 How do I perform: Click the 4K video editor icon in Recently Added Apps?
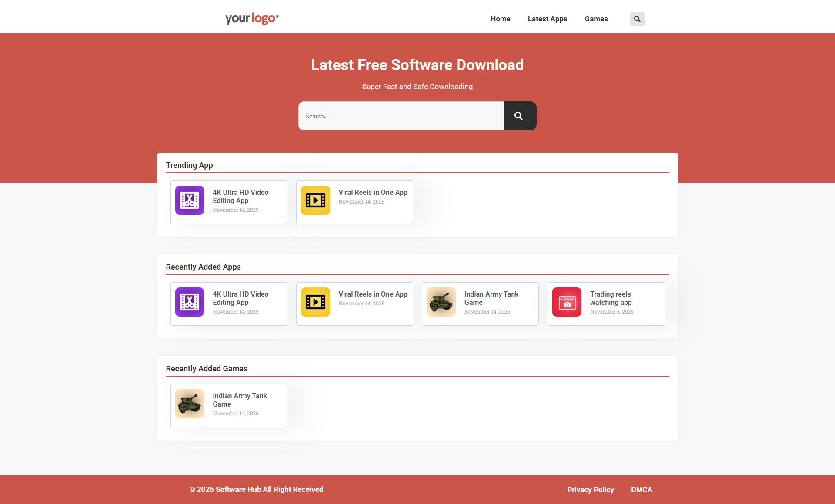tap(189, 302)
